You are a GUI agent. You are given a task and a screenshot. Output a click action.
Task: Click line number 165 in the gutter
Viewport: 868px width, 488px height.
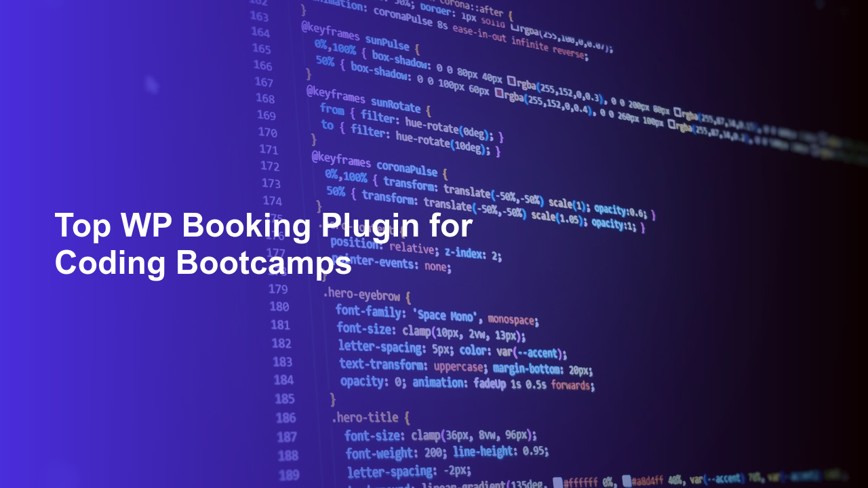coord(262,49)
